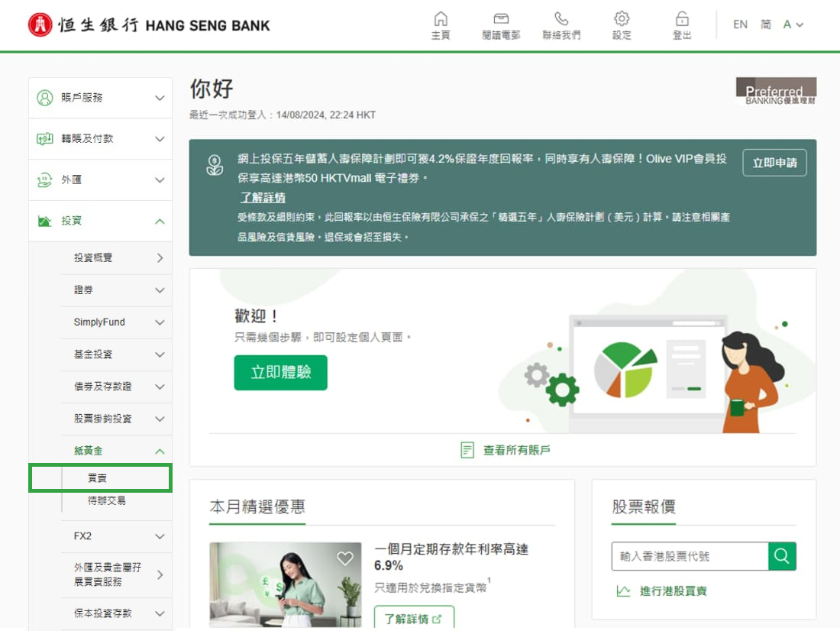Switch language to EN
The image size is (840, 631).
pos(740,24)
